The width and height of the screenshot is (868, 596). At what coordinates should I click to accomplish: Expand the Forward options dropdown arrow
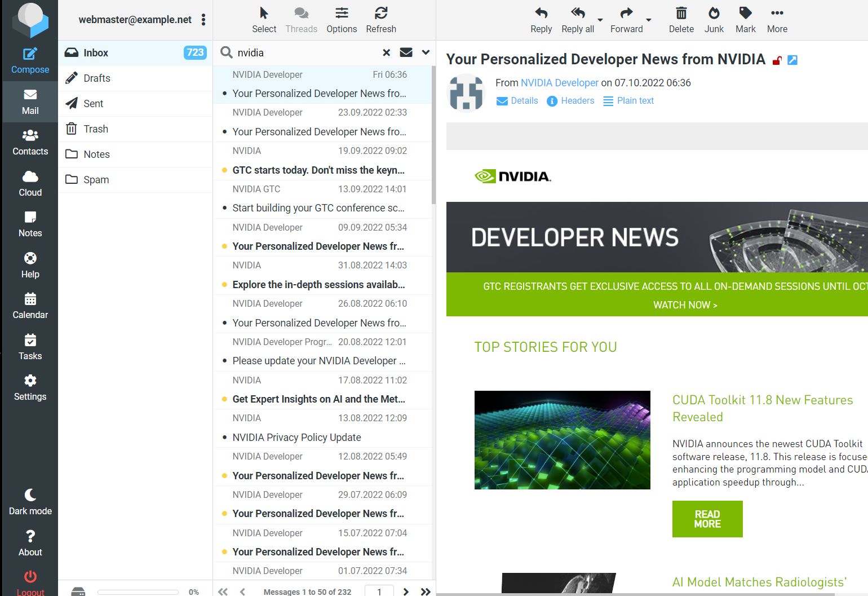(649, 20)
